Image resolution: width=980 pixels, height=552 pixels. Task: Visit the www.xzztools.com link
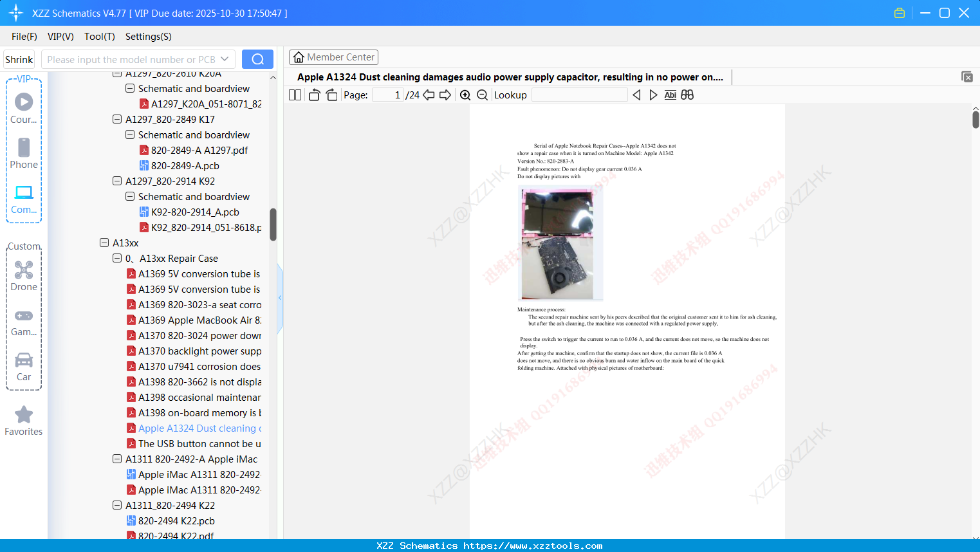click(x=533, y=546)
